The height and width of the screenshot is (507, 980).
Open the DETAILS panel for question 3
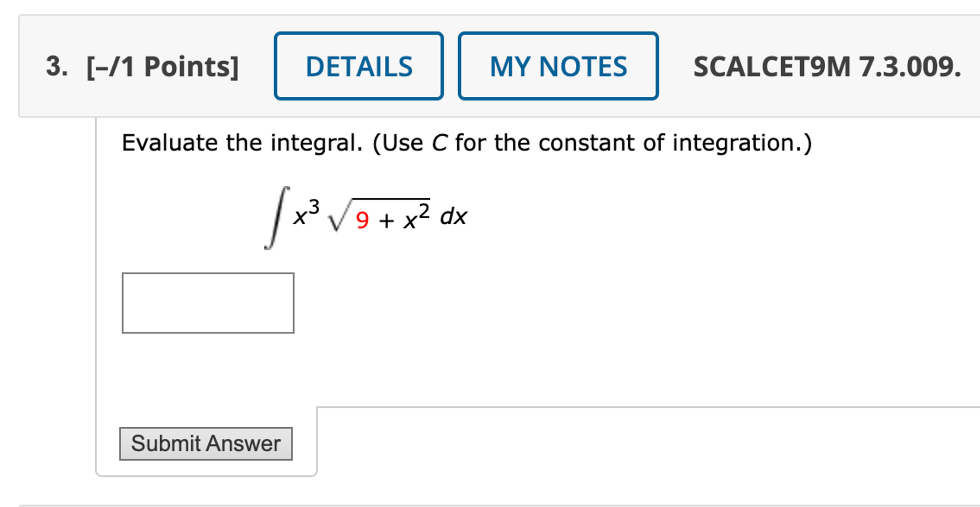pos(358,66)
